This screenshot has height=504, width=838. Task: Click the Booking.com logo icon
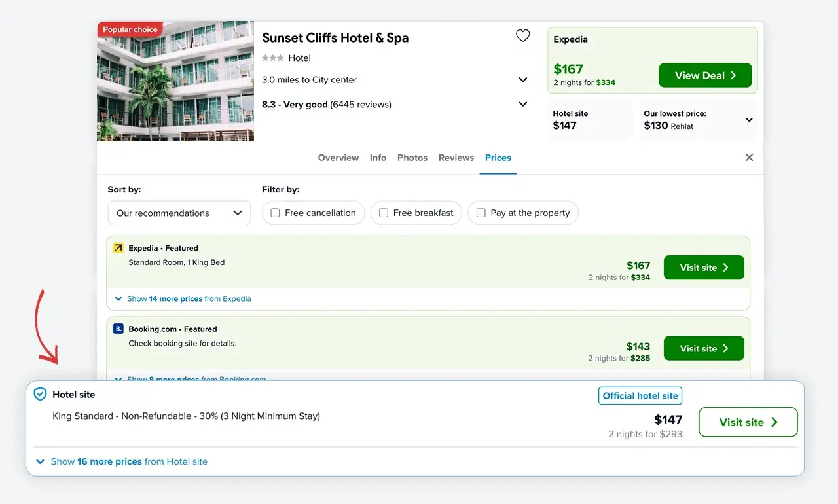pos(118,329)
